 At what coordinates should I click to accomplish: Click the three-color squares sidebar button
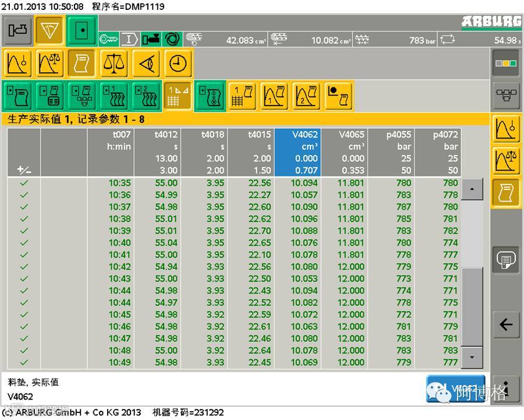point(506,63)
